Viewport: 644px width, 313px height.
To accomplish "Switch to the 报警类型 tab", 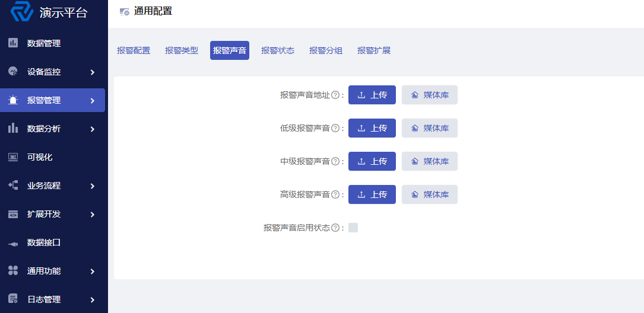I will tap(182, 50).
